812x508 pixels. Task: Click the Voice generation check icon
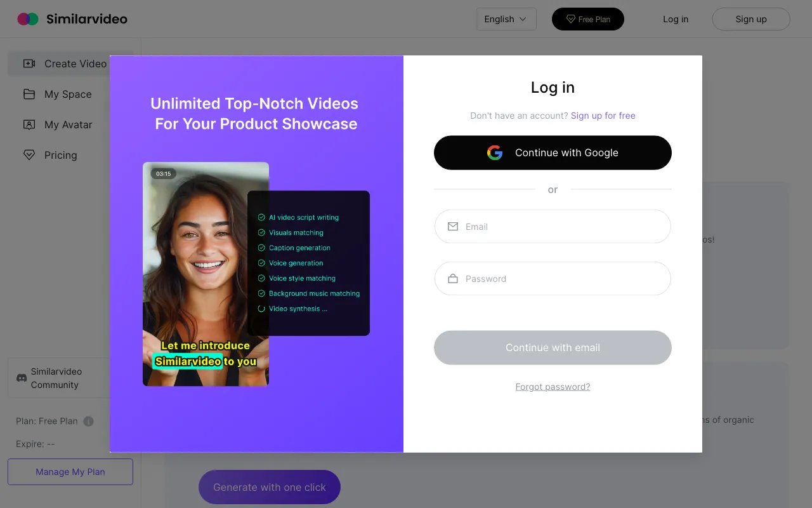pos(261,263)
